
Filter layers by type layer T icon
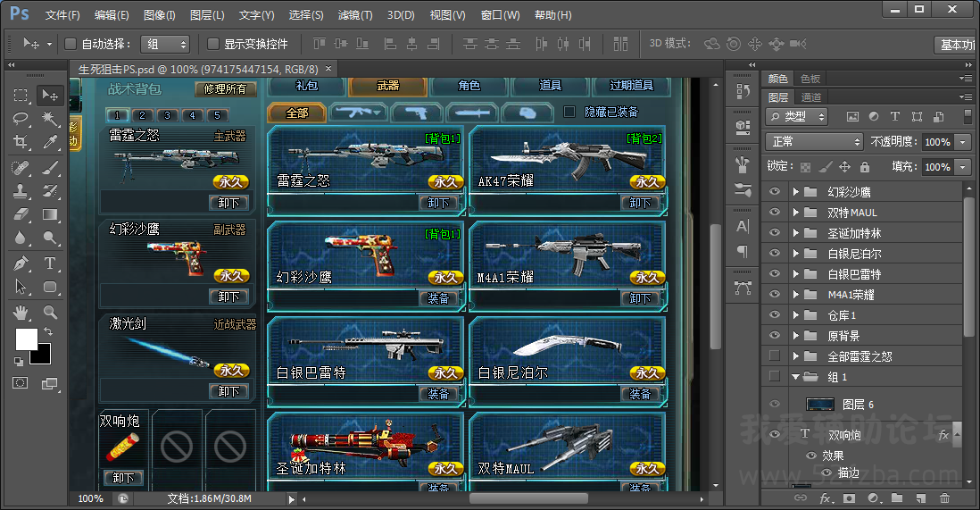[894, 116]
